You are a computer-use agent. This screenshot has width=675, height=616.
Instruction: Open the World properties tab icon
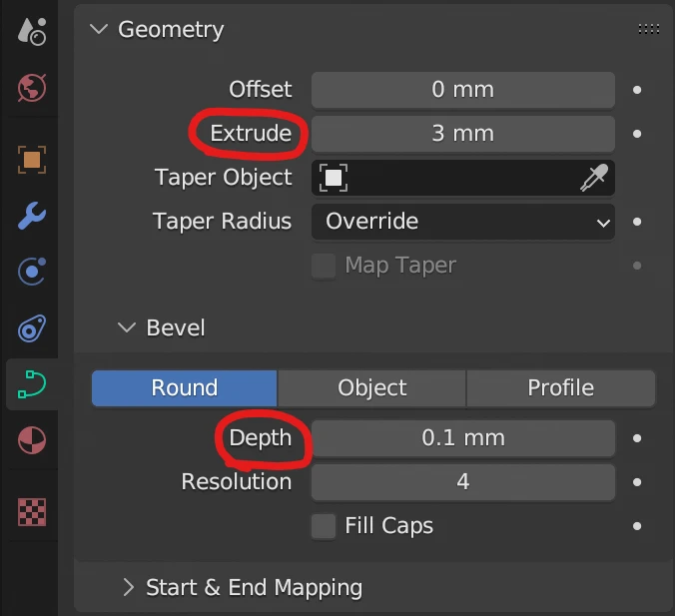(x=32, y=88)
